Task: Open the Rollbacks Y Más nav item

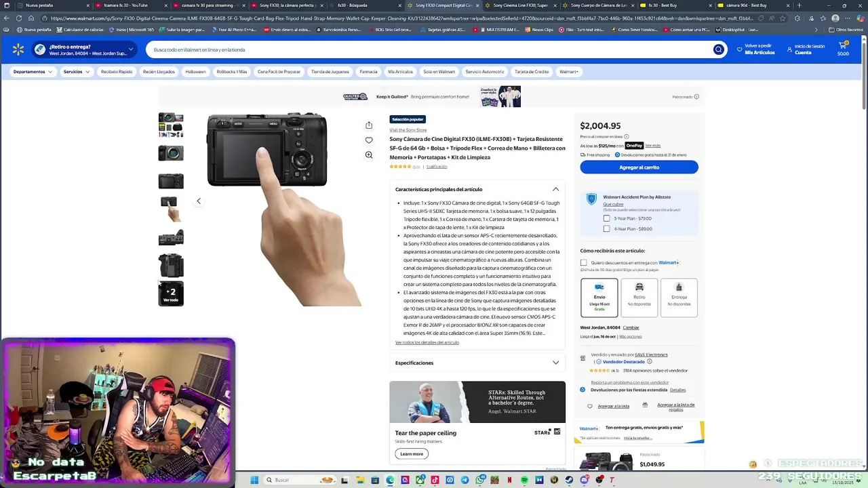Action: click(x=231, y=71)
